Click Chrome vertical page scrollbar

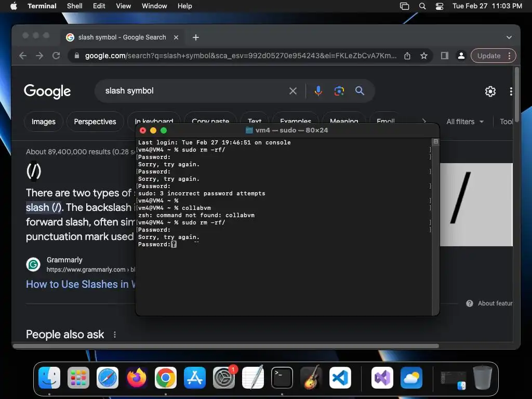pyautogui.click(x=517, y=95)
